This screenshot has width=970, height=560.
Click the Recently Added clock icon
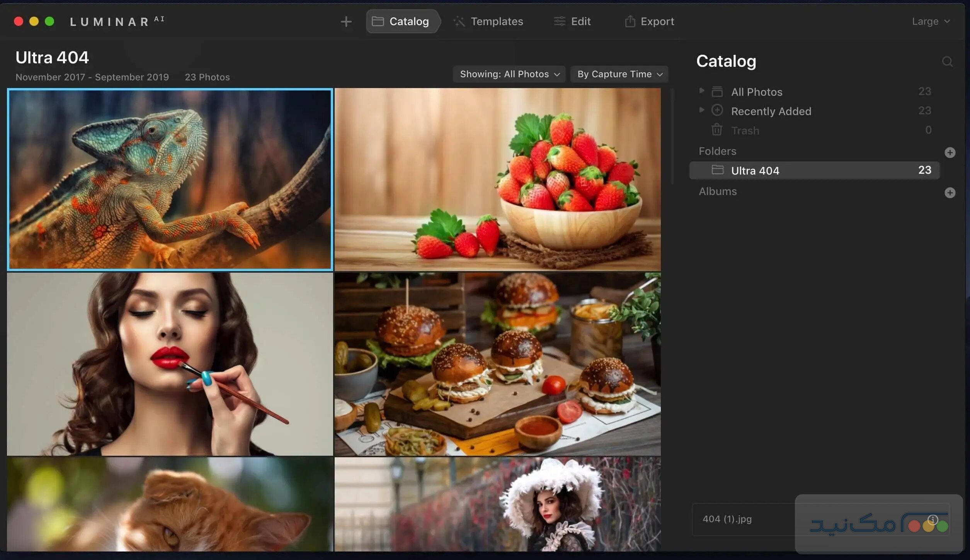pos(717,110)
